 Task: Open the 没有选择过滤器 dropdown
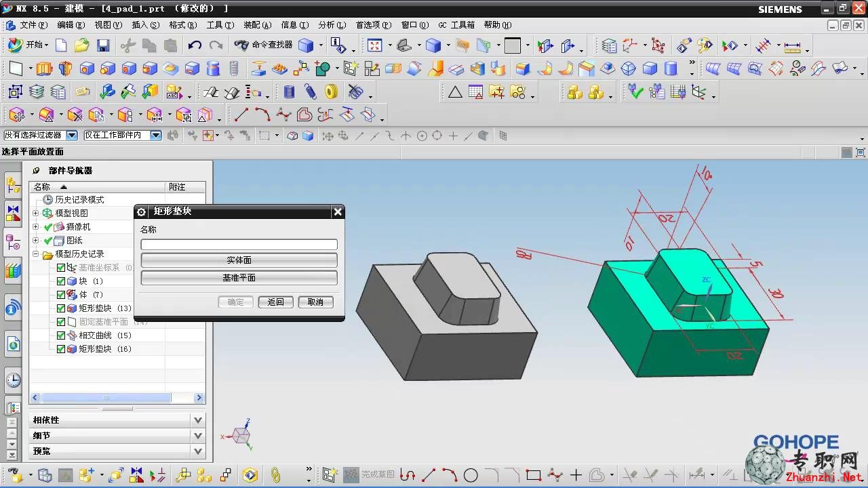71,136
